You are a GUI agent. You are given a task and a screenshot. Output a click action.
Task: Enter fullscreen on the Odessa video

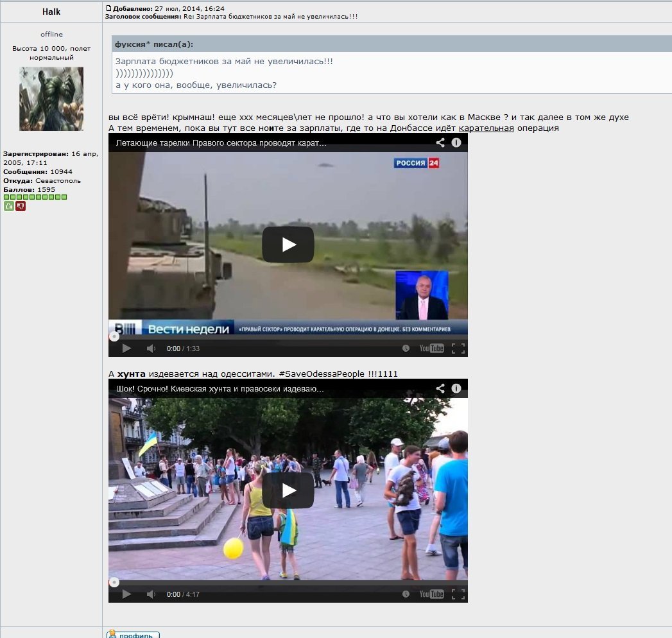pos(458,594)
